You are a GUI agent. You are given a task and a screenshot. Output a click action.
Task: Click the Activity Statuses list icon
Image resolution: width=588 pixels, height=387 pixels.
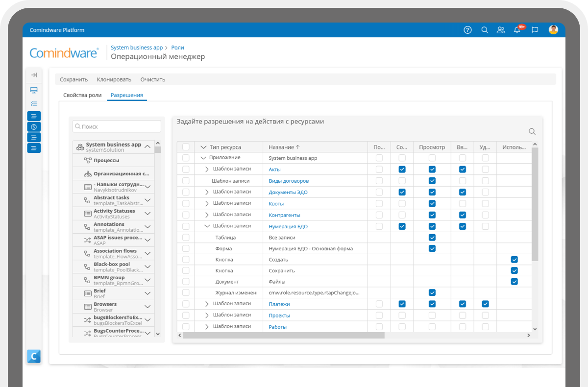click(x=88, y=214)
